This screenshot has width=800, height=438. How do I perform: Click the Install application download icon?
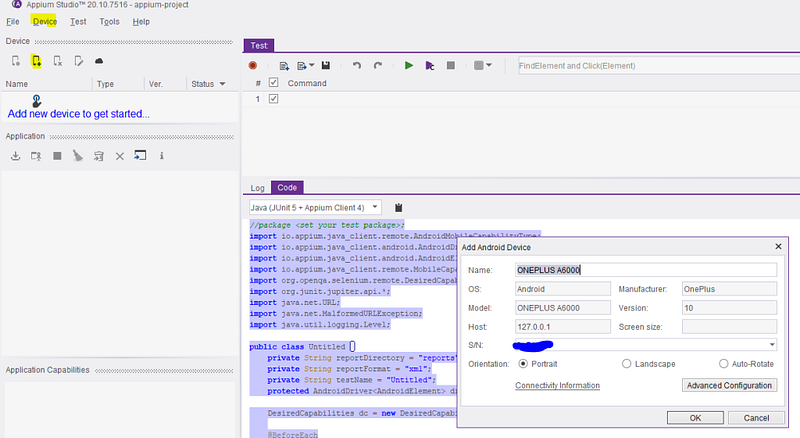[x=15, y=156]
